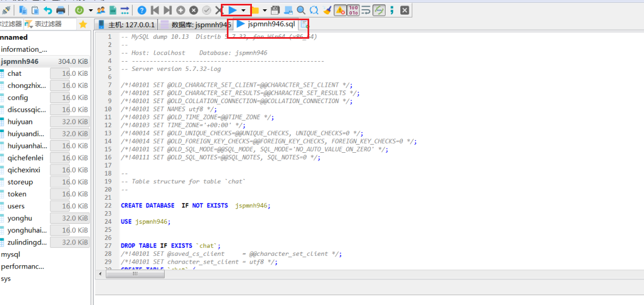Image resolution: width=644 pixels, height=305 pixels.
Task: Select the sys database node
Action: point(6,278)
